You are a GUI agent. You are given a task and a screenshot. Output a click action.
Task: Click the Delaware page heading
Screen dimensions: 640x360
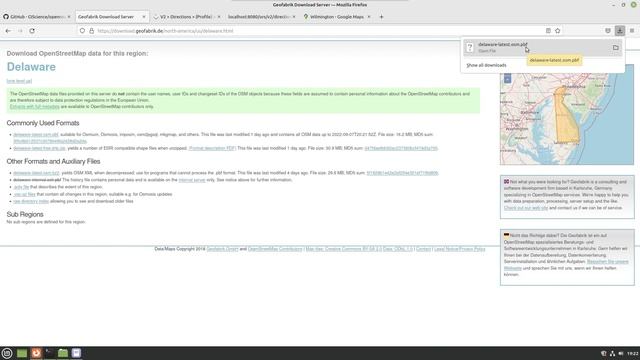31,67
